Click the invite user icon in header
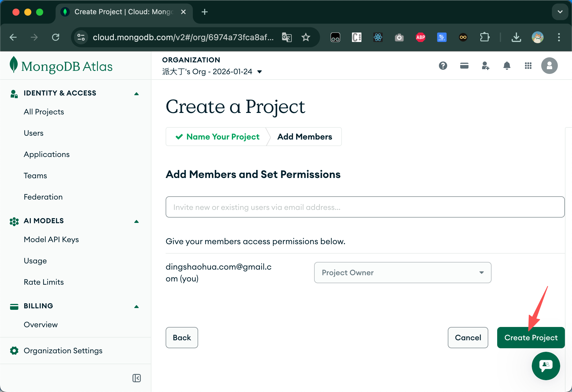The image size is (572, 392). click(x=485, y=66)
